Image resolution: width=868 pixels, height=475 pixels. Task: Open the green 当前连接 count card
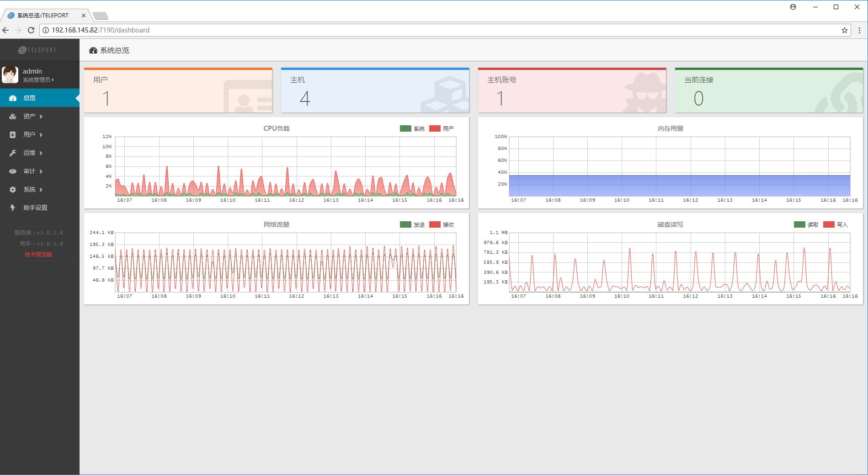click(769, 90)
